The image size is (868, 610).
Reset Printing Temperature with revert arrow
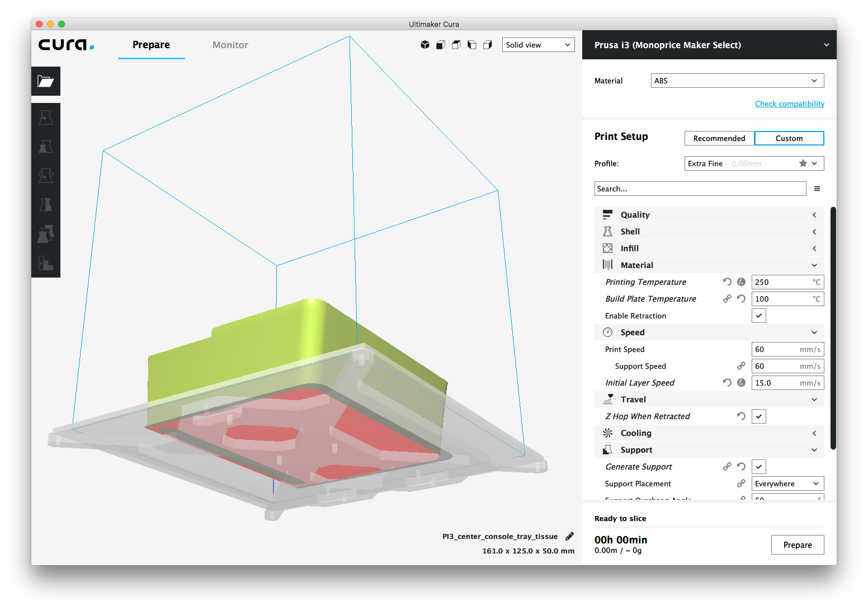(727, 282)
